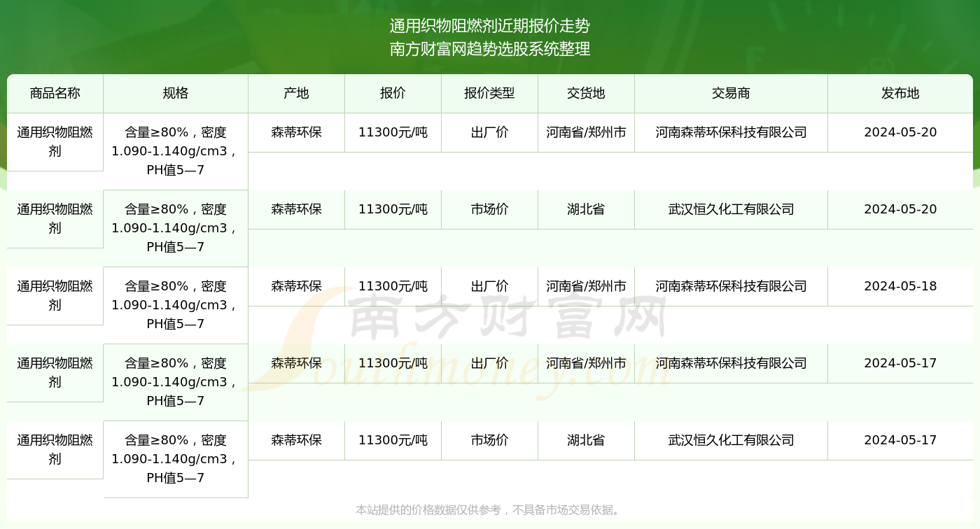Select the 产地 column header
This screenshot has width=980, height=529.
(297, 94)
